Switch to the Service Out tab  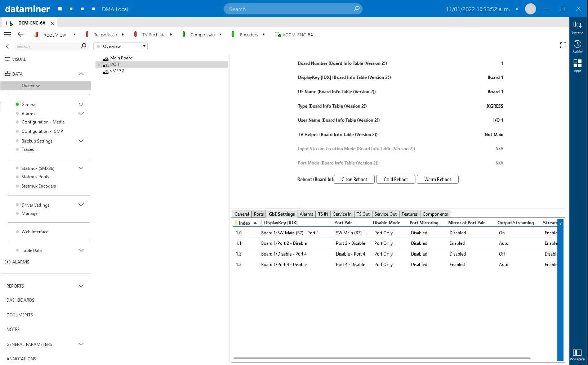coord(386,214)
